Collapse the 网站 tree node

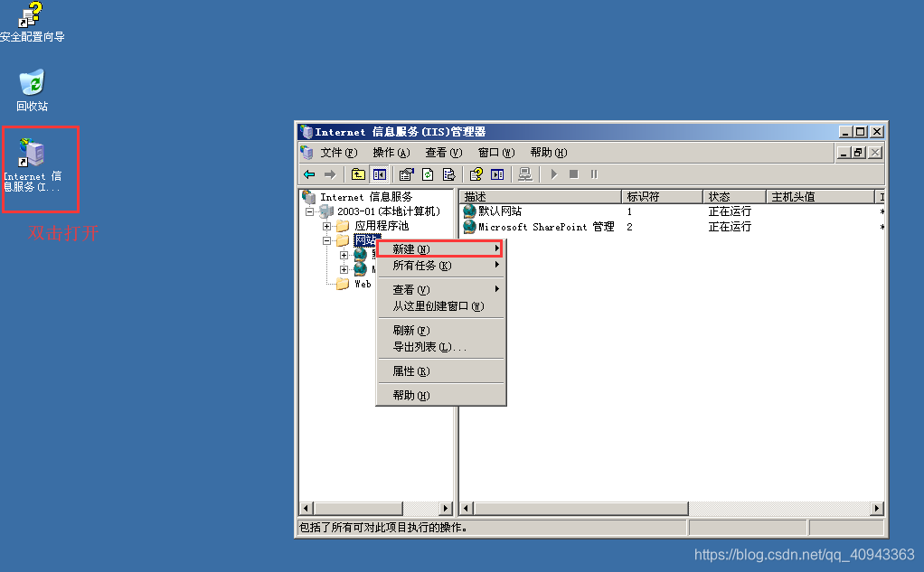tap(326, 241)
